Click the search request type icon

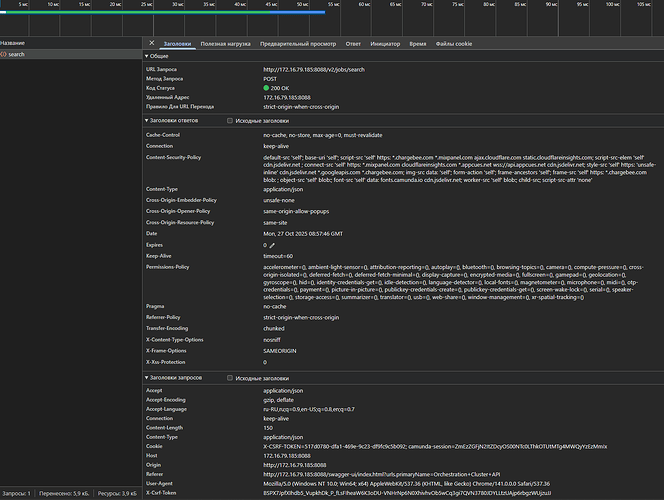[4, 55]
